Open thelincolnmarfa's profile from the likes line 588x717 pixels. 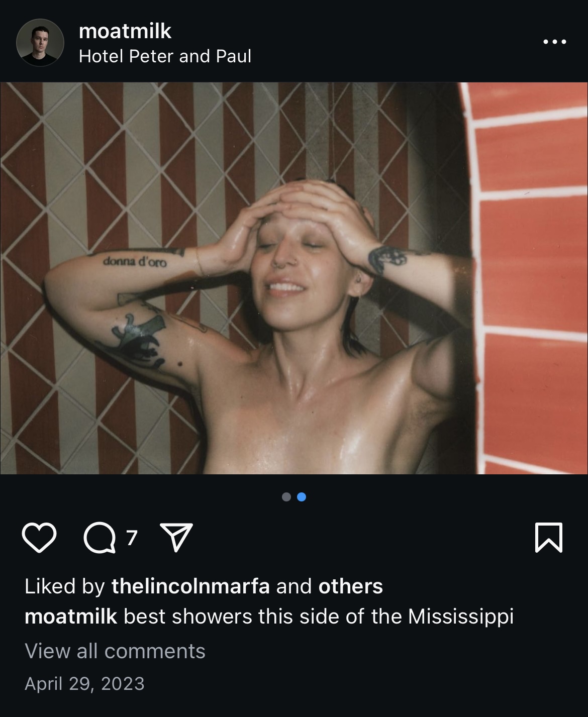190,586
